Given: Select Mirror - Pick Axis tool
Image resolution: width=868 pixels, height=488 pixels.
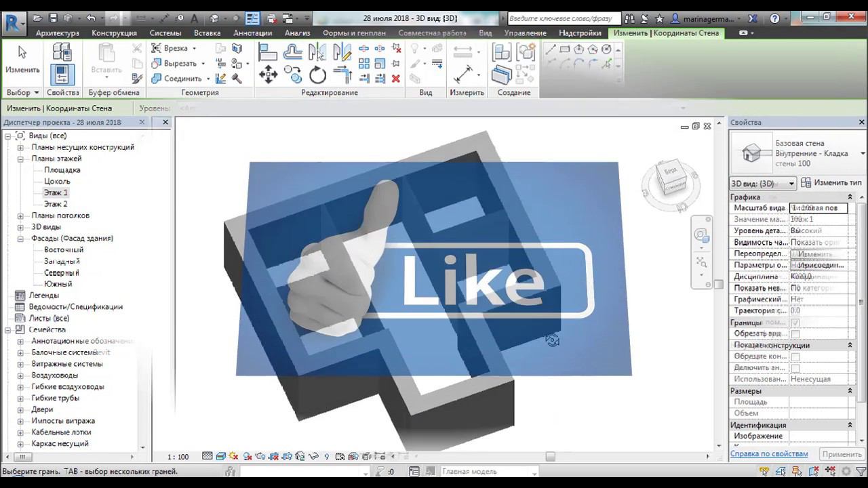Looking at the screenshot, I should pos(317,52).
